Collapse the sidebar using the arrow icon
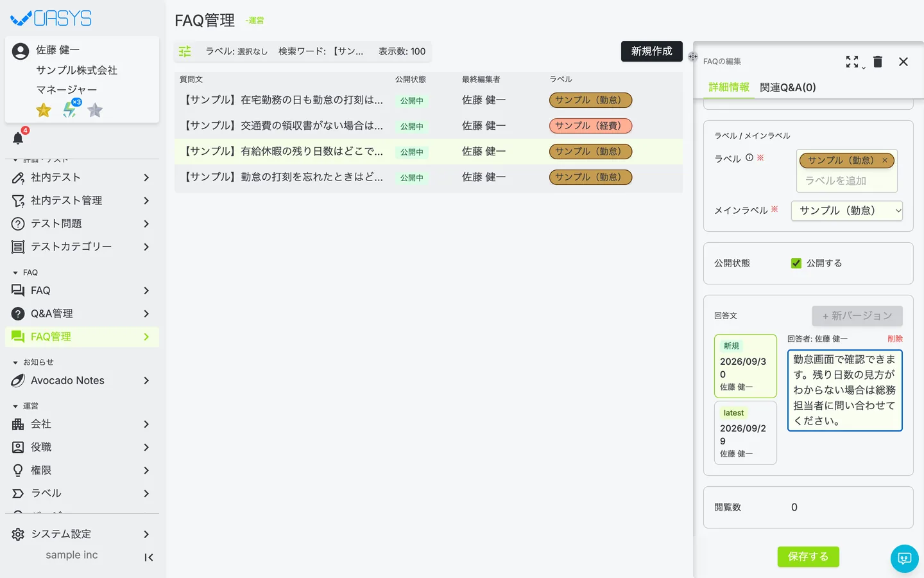The width and height of the screenshot is (924, 578). [x=149, y=557]
